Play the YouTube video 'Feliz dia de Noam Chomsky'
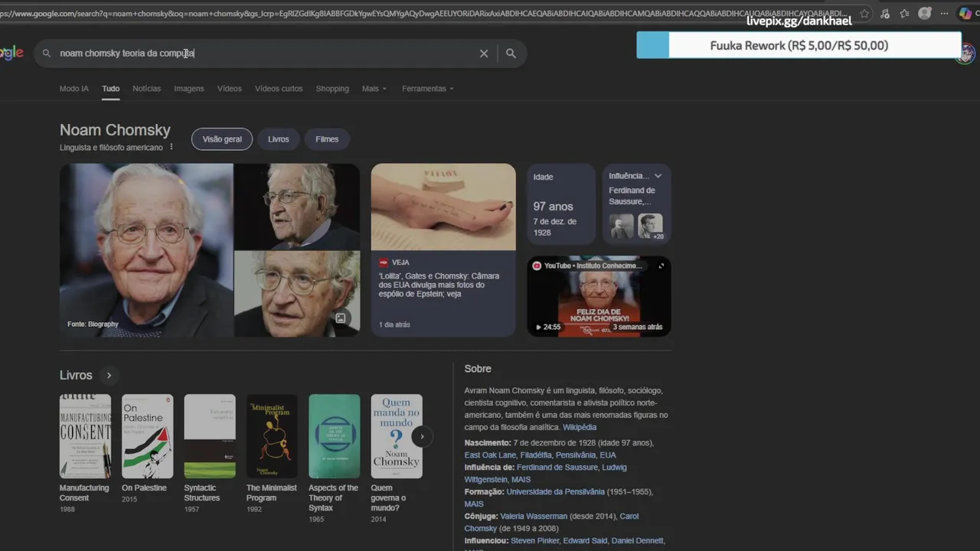 [599, 296]
